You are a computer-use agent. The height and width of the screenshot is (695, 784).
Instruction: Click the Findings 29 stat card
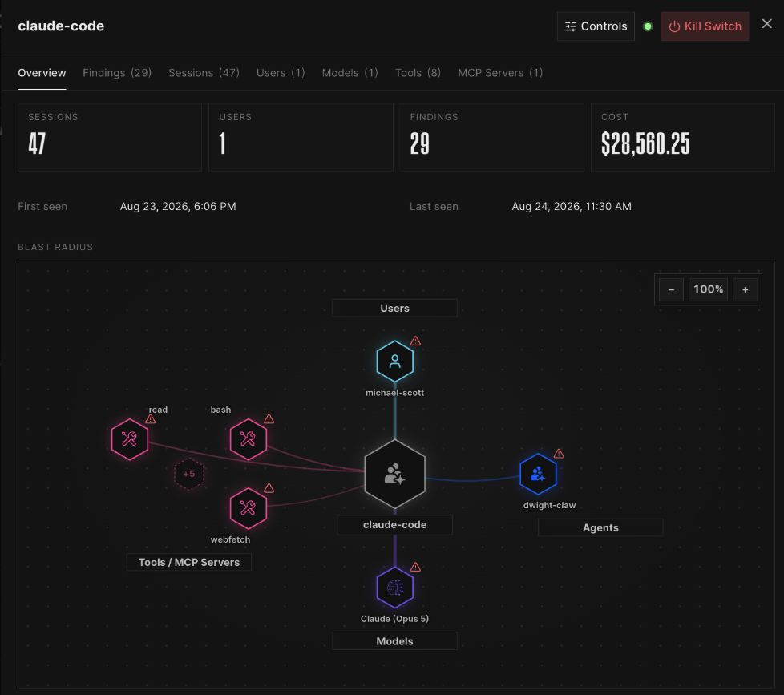click(x=491, y=138)
